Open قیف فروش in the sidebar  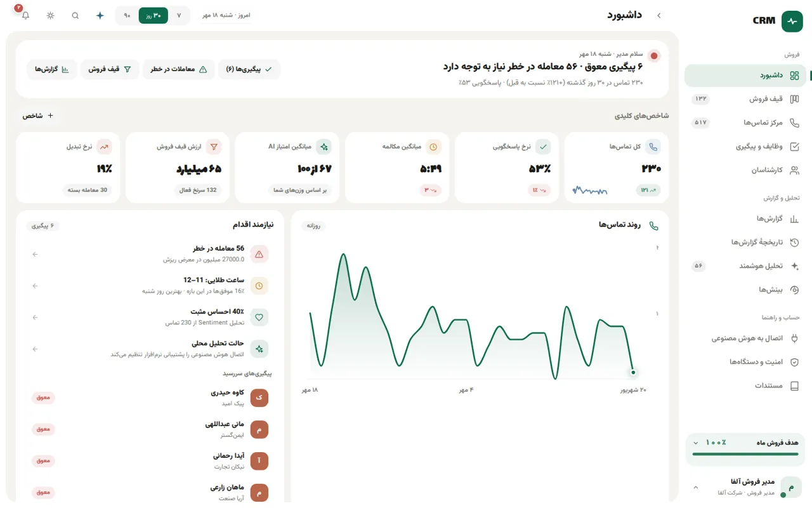click(x=745, y=99)
